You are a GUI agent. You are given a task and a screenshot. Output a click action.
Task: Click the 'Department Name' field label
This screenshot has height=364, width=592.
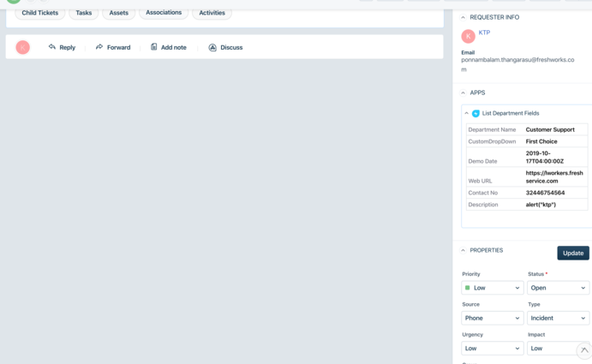point(492,129)
